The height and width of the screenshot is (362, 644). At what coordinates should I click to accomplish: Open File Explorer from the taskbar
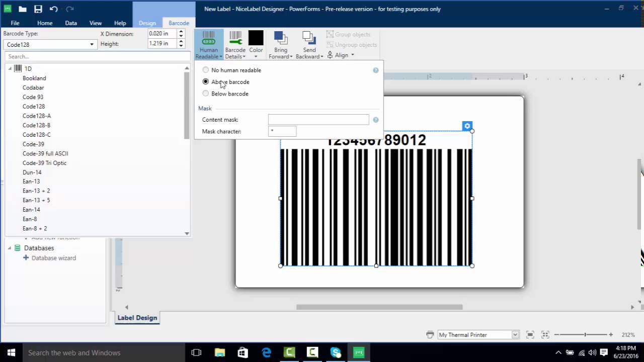click(220, 352)
